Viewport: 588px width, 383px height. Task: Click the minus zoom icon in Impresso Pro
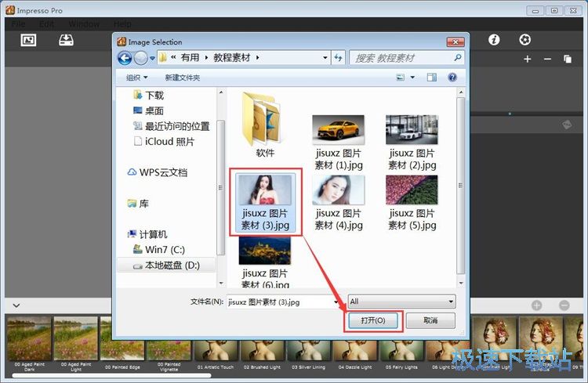click(x=547, y=59)
